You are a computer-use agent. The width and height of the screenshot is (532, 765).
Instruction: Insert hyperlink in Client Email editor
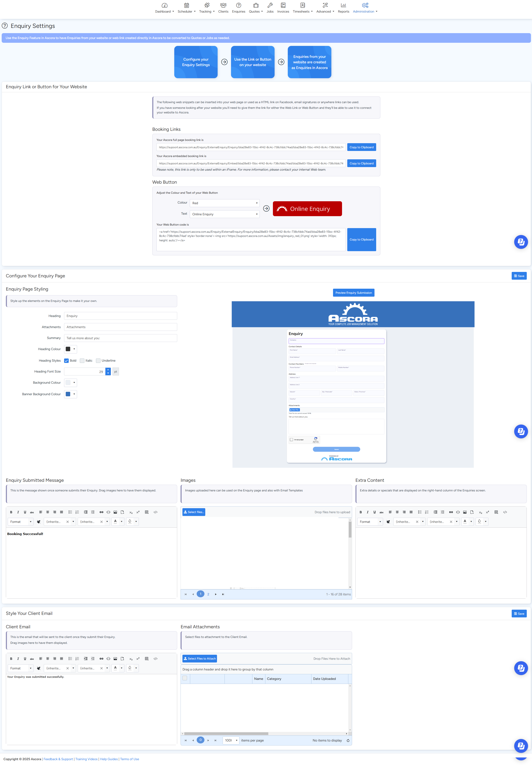pos(101,659)
